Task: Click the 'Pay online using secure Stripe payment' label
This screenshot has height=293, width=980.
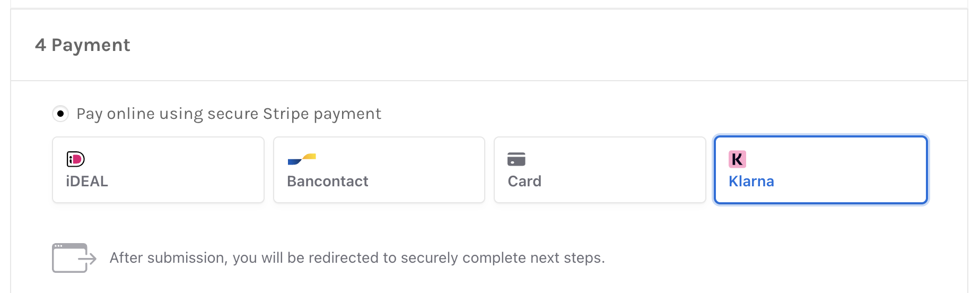Action: pyautogui.click(x=229, y=114)
